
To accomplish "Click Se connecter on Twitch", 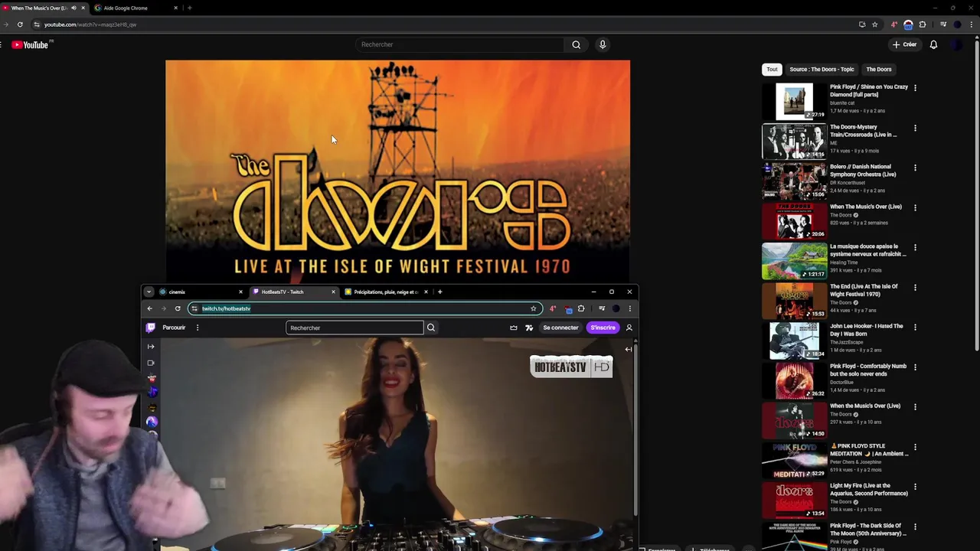I will (560, 328).
